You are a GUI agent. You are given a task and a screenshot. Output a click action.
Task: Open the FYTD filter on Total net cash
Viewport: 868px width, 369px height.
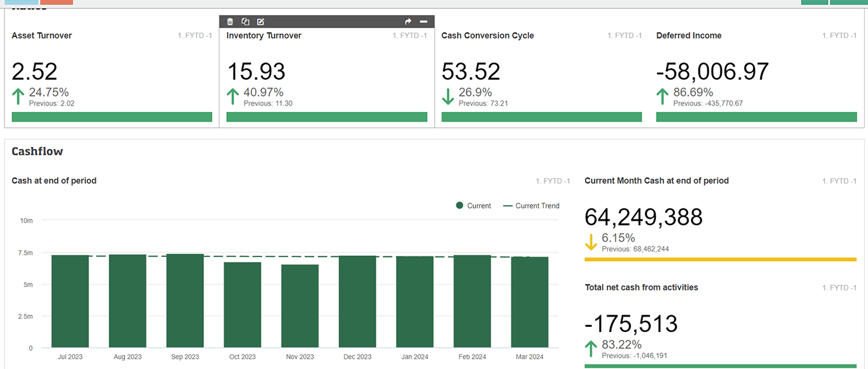839,287
